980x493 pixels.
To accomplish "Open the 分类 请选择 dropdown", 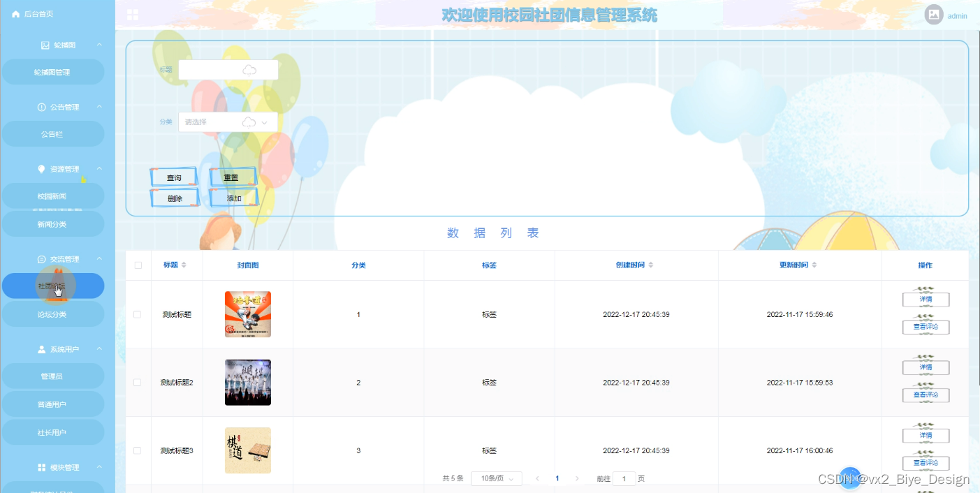I will pyautogui.click(x=228, y=122).
